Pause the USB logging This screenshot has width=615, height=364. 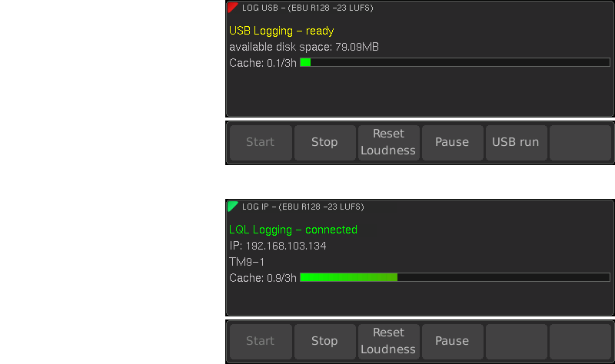point(453,143)
